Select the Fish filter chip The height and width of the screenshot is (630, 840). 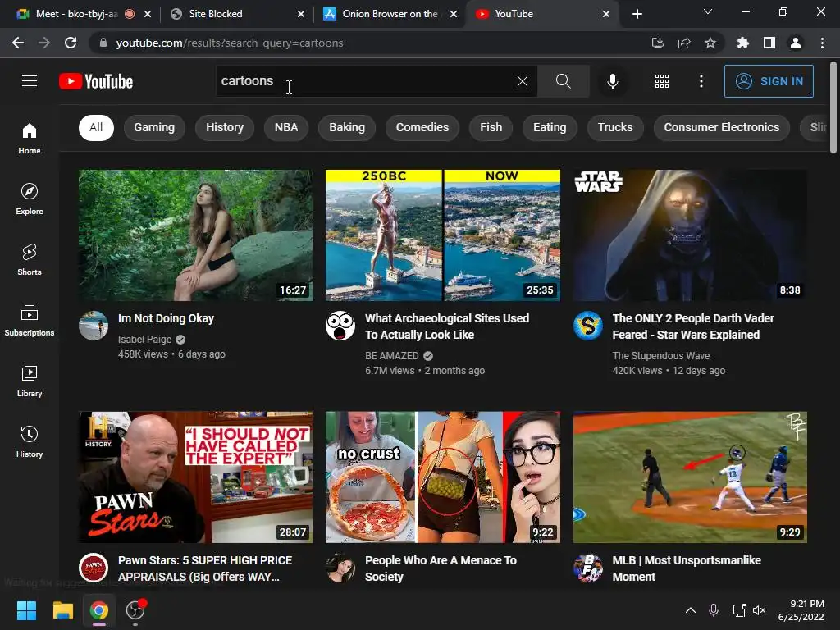[x=491, y=127]
